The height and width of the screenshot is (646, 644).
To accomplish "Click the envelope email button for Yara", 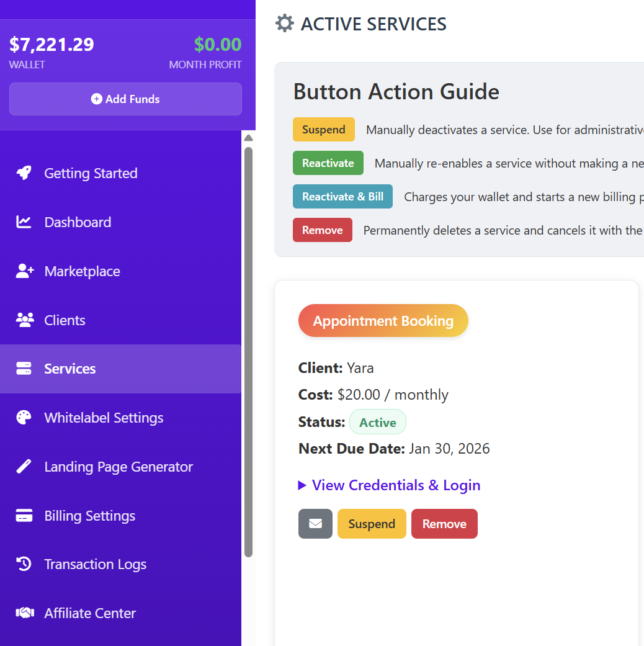I will pos(315,524).
